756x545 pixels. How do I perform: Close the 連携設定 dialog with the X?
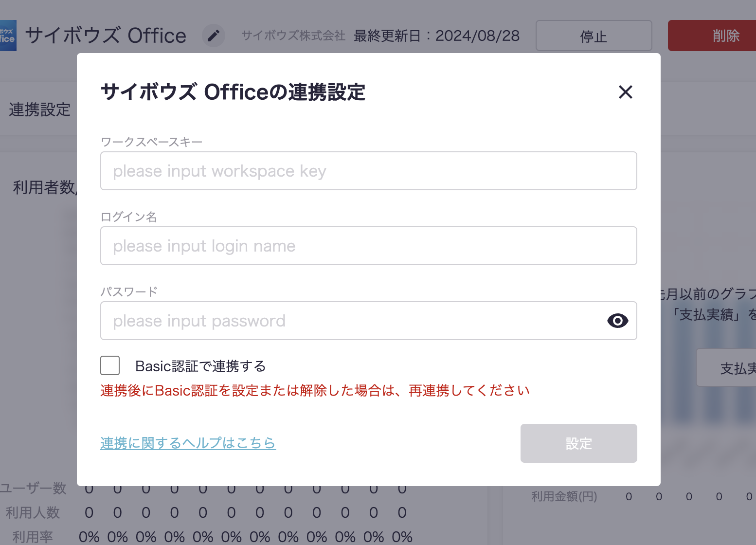pos(625,92)
